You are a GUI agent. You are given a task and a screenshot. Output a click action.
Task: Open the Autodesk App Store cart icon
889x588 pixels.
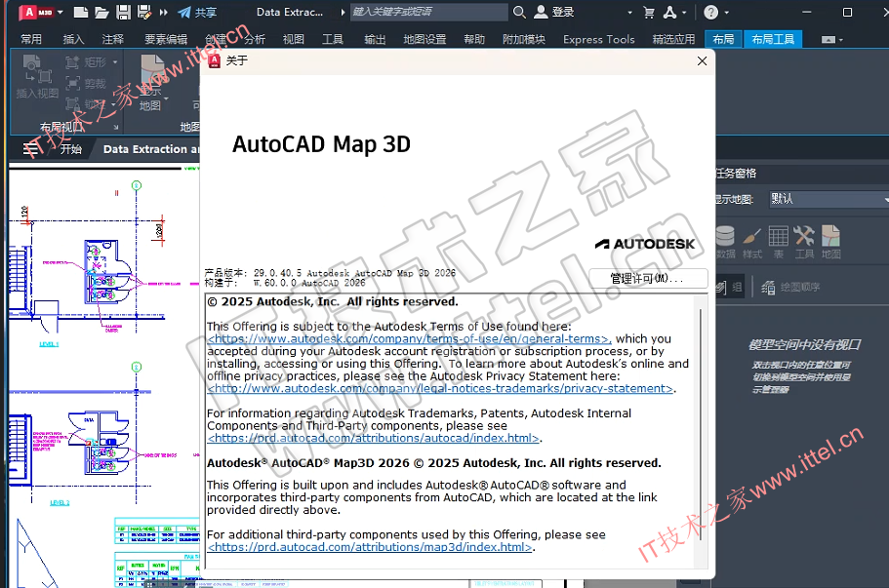click(x=649, y=12)
